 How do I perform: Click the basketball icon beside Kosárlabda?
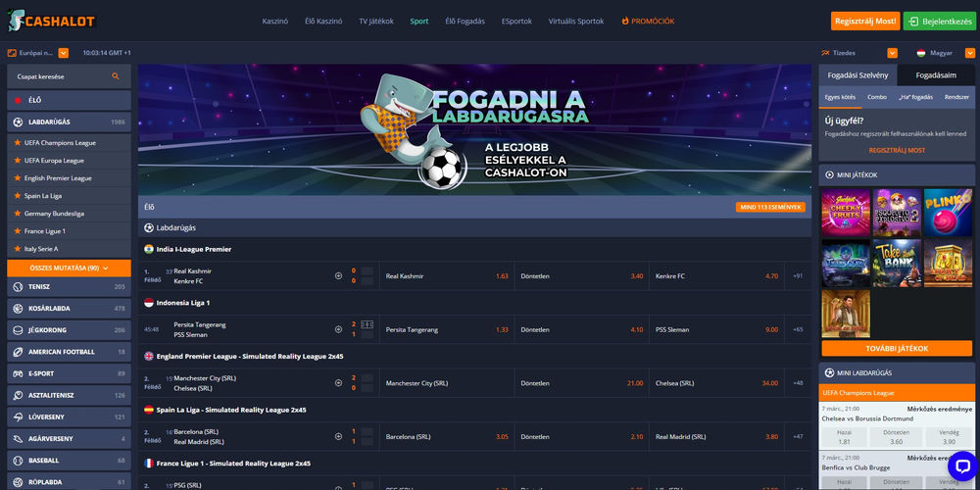18,309
